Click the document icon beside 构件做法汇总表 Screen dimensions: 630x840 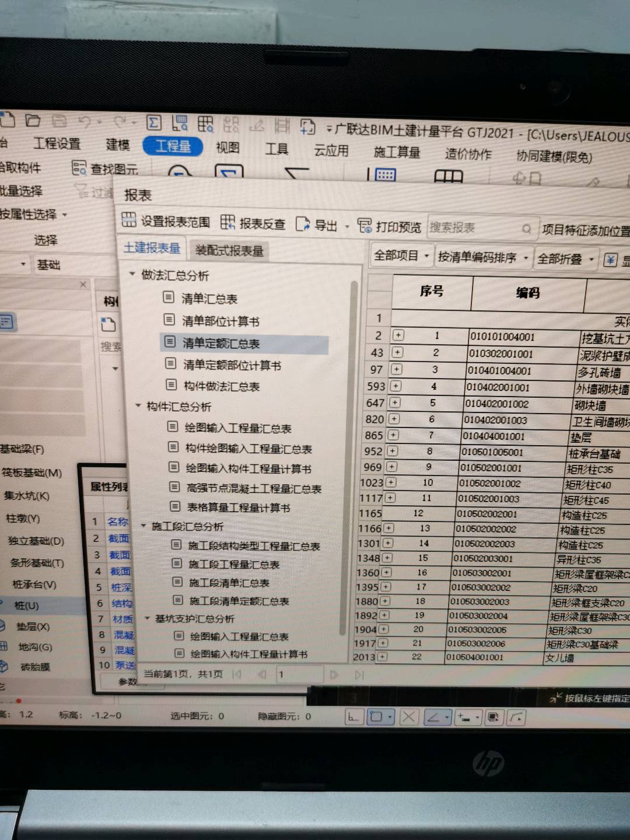[171, 385]
